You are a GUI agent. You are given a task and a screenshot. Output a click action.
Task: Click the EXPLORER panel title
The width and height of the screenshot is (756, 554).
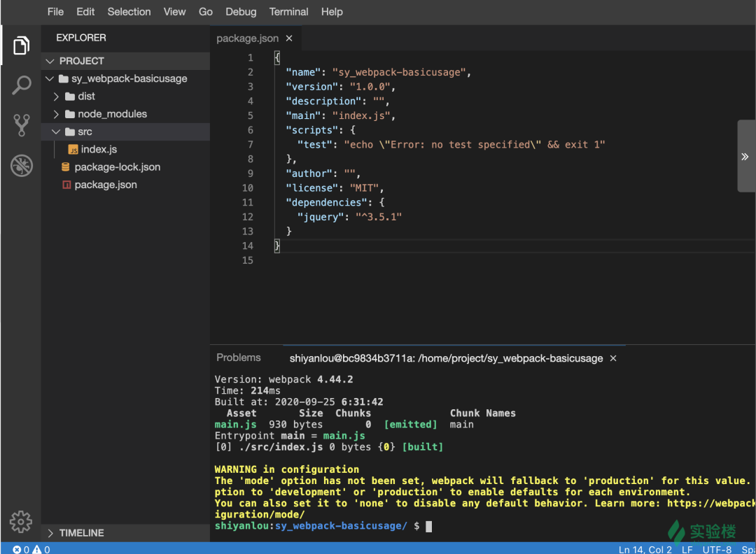coord(81,38)
